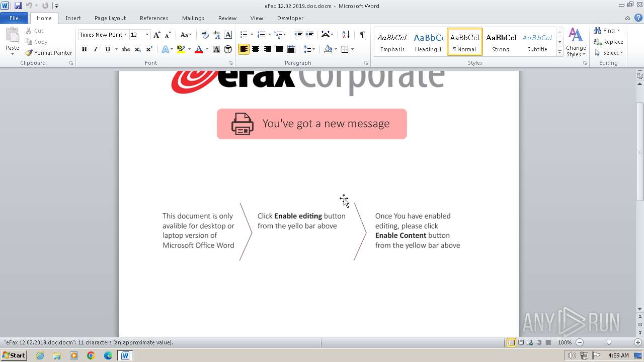Viewport: 644px width, 362px height.
Task: Click the Multilevel List icon
Action: pos(278,35)
